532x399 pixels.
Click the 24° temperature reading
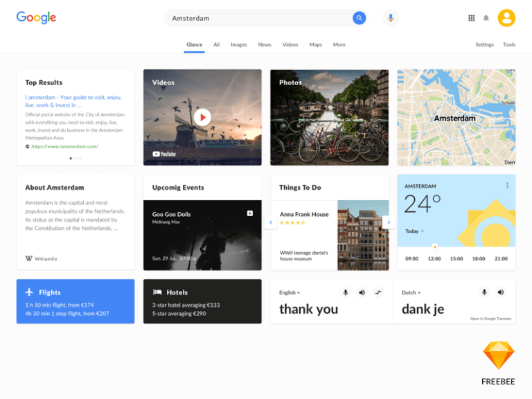click(x=423, y=204)
